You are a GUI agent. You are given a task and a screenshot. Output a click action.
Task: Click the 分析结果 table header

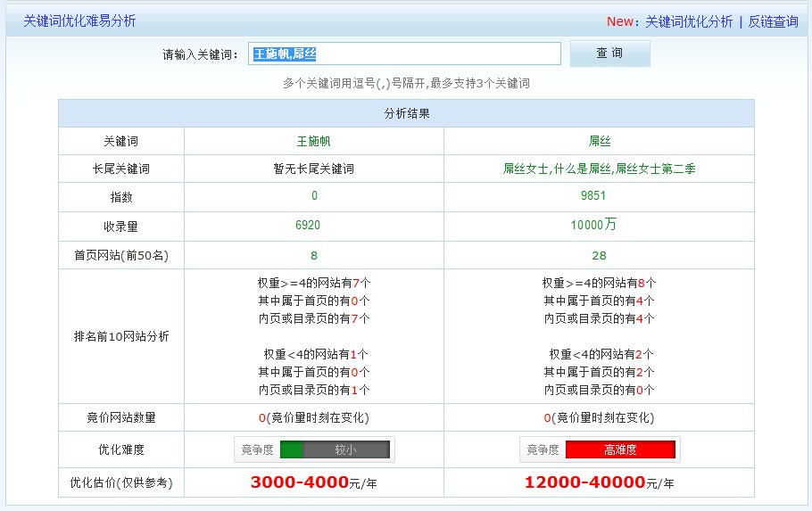click(407, 113)
